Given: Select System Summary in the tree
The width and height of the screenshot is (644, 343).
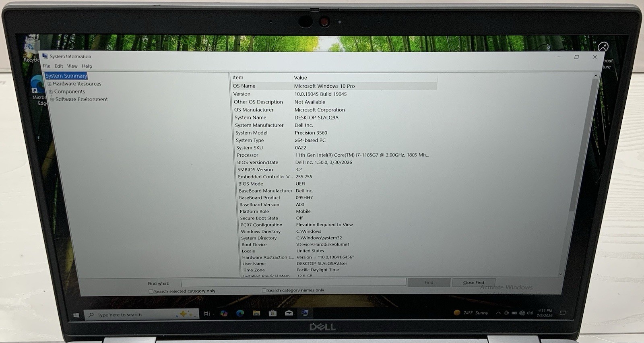Looking at the screenshot, I should coord(66,76).
